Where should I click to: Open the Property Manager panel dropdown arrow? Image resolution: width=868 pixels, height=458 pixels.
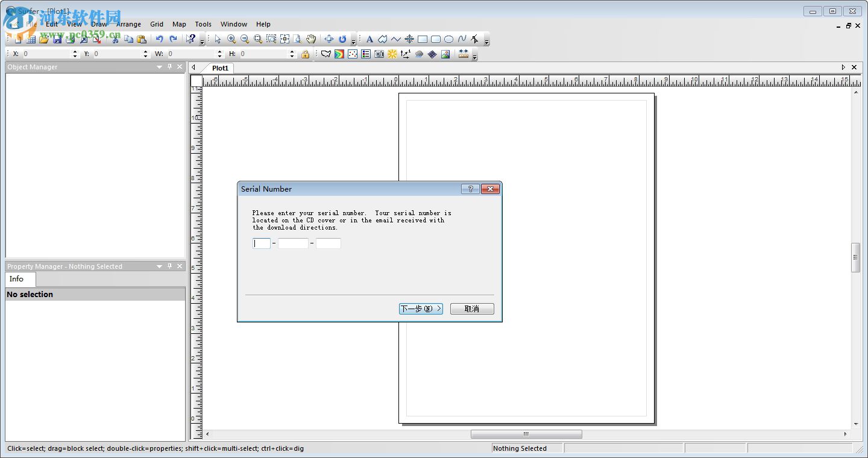(x=160, y=266)
